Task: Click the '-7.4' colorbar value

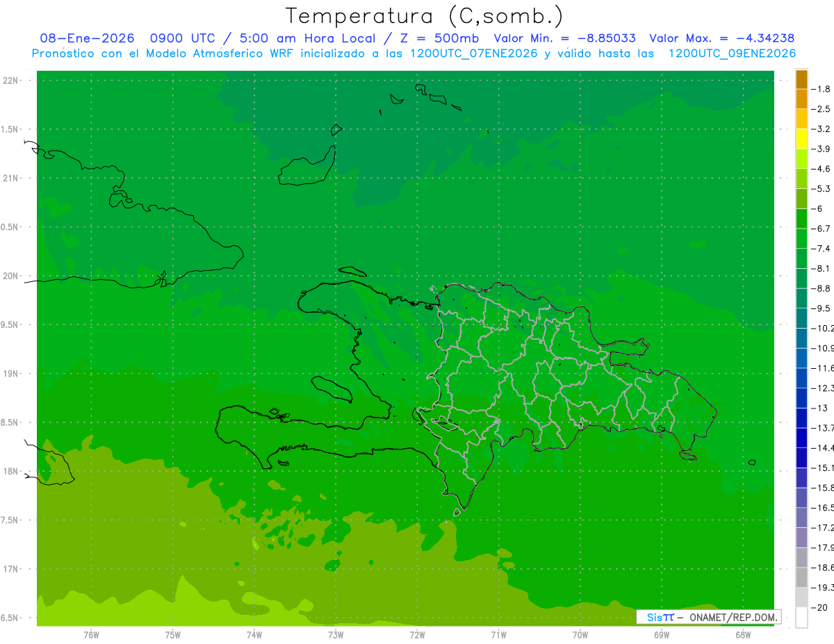Action: [x=821, y=248]
